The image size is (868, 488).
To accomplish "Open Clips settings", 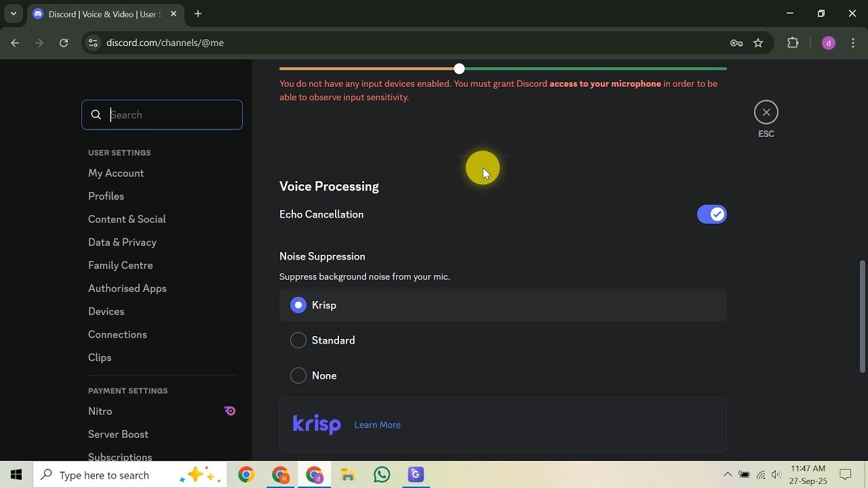I will click(100, 358).
